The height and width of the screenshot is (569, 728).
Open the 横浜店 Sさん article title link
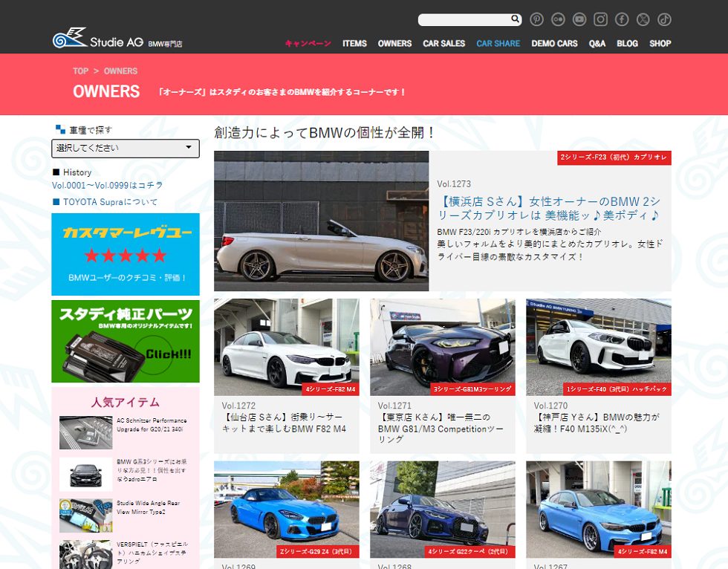(549, 209)
